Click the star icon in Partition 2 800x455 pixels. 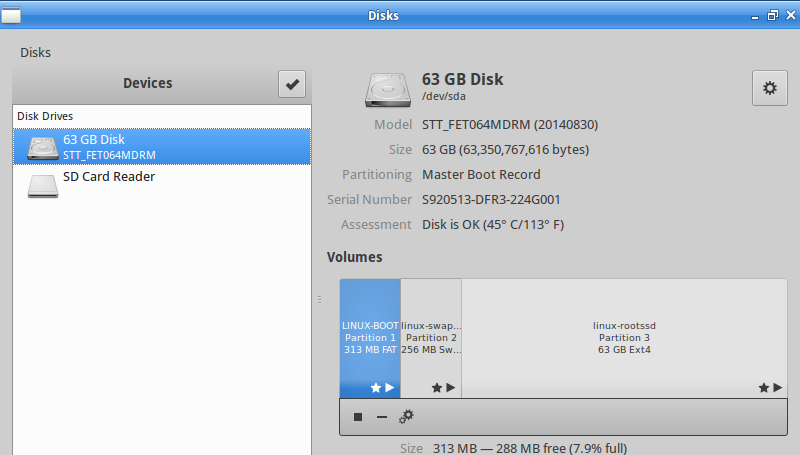point(437,388)
